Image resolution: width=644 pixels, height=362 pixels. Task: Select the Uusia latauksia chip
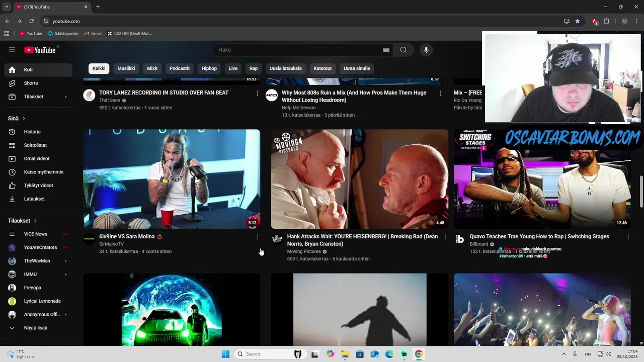tap(286, 68)
